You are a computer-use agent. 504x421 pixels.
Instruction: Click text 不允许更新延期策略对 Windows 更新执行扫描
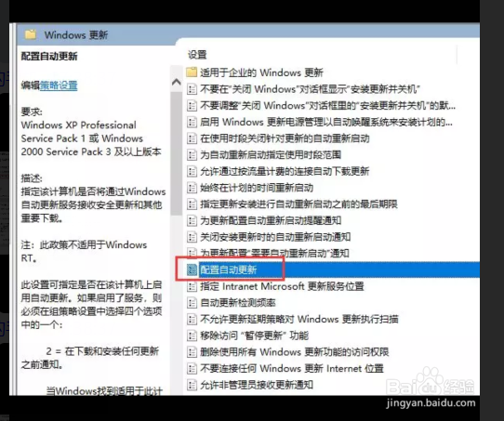(x=299, y=319)
